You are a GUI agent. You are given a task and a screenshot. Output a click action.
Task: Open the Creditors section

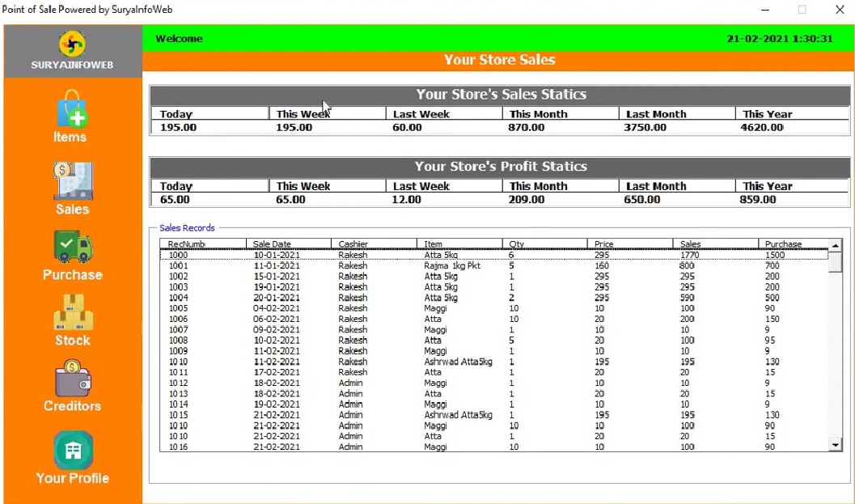coord(71,386)
